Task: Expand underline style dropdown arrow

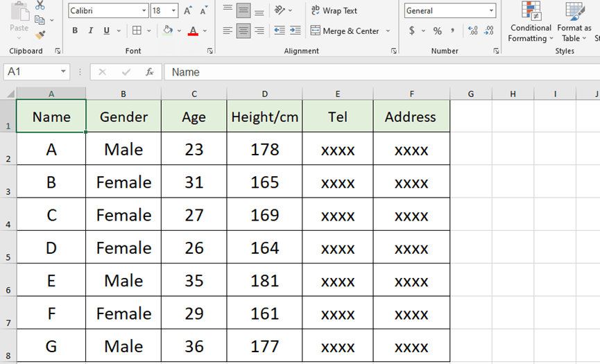Action: click(x=119, y=31)
